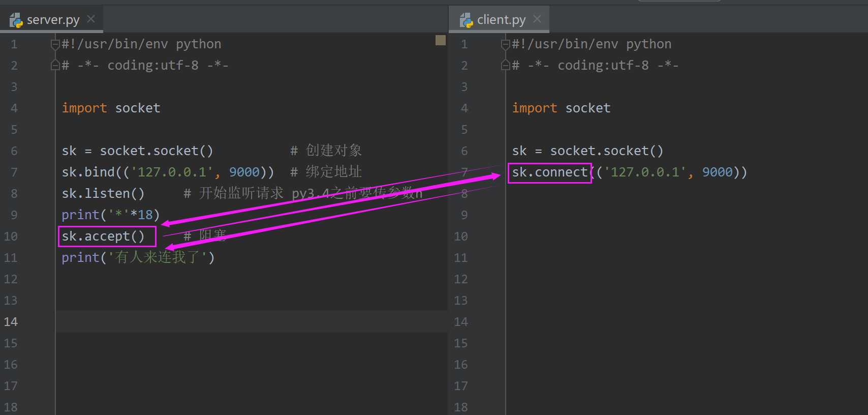The height and width of the screenshot is (415, 868).
Task: Collapse the comment fold at server.py line 1
Action: (x=55, y=44)
